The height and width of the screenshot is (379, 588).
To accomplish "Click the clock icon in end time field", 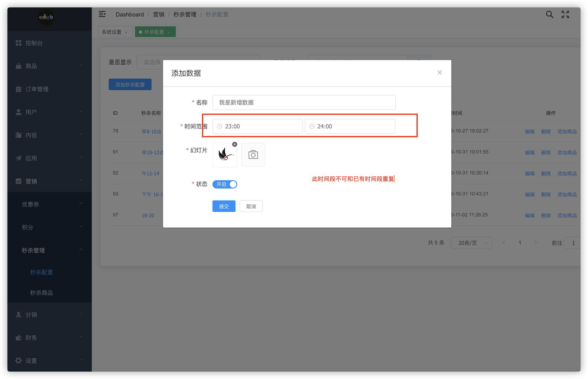I will click(312, 127).
